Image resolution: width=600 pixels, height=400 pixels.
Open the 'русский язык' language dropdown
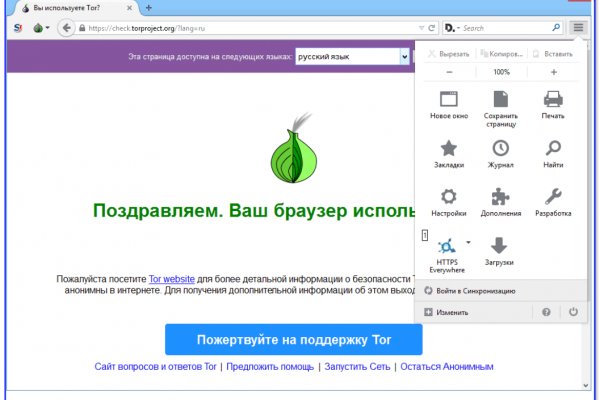(x=353, y=57)
